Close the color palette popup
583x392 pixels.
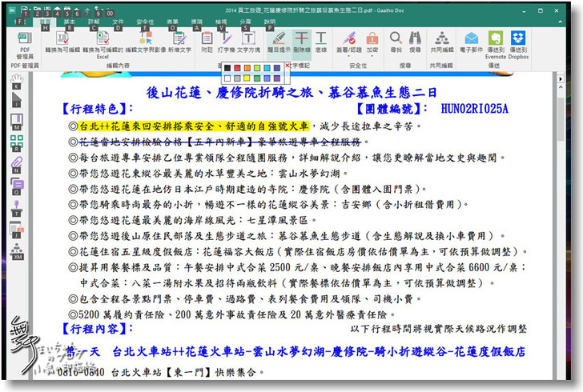(x=287, y=65)
